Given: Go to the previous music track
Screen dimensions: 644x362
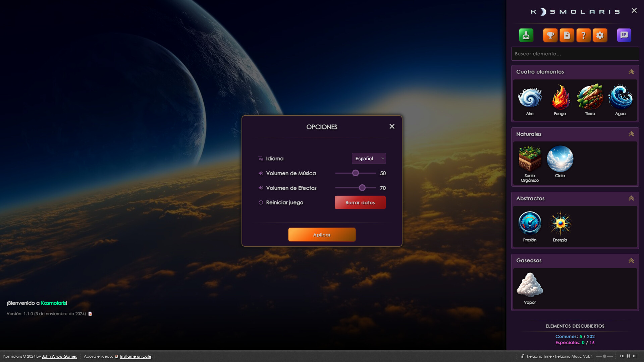Looking at the screenshot, I should click(622, 356).
